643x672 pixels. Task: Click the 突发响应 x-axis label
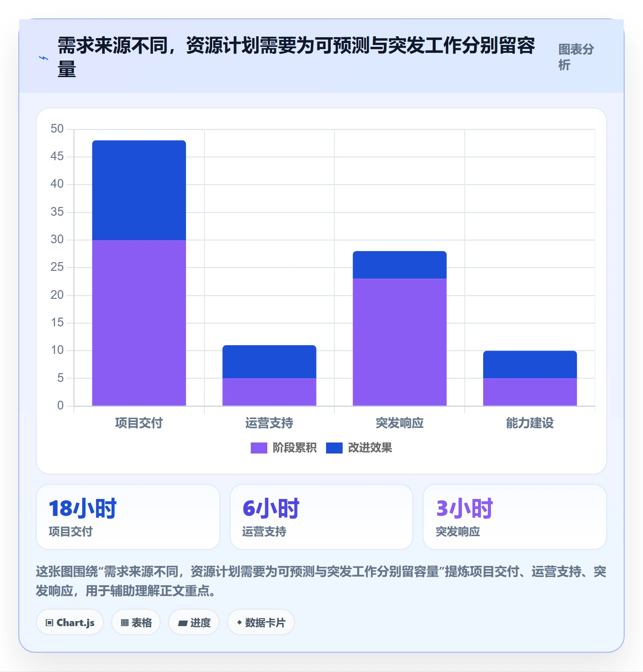click(400, 423)
